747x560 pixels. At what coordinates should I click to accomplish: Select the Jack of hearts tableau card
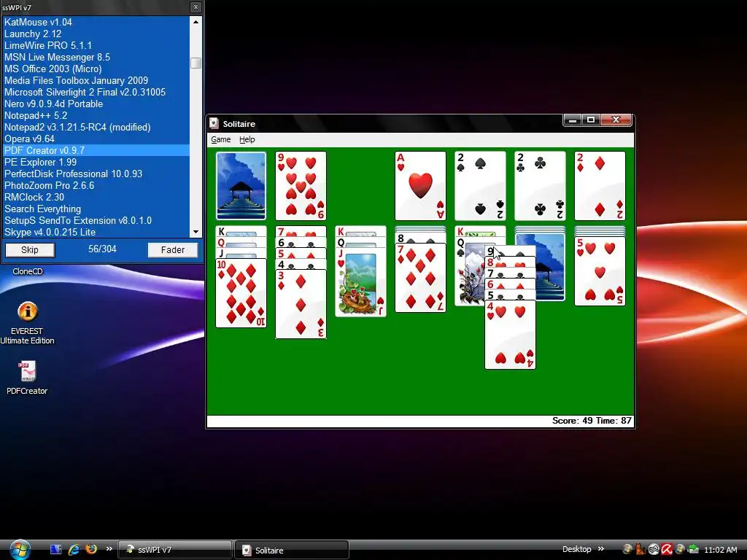(360, 282)
